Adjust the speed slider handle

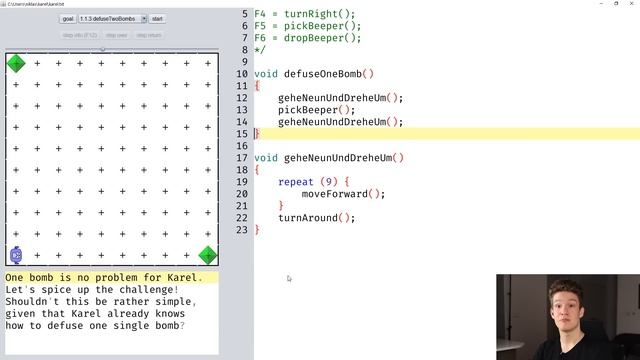point(103,49)
